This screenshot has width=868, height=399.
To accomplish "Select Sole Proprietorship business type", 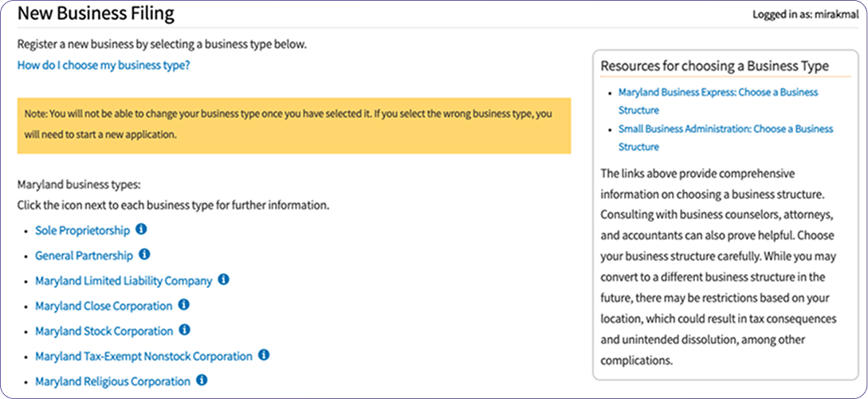I will (82, 230).
